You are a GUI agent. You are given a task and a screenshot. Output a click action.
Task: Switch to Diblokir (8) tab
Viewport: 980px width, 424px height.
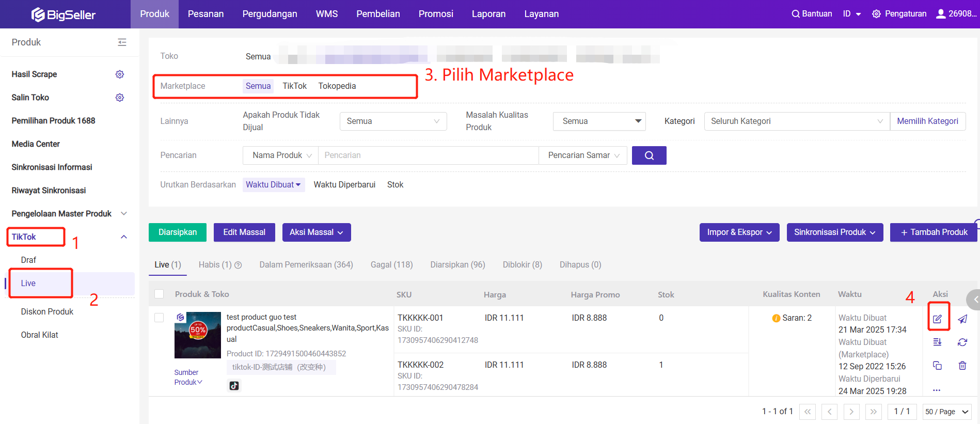click(x=523, y=265)
